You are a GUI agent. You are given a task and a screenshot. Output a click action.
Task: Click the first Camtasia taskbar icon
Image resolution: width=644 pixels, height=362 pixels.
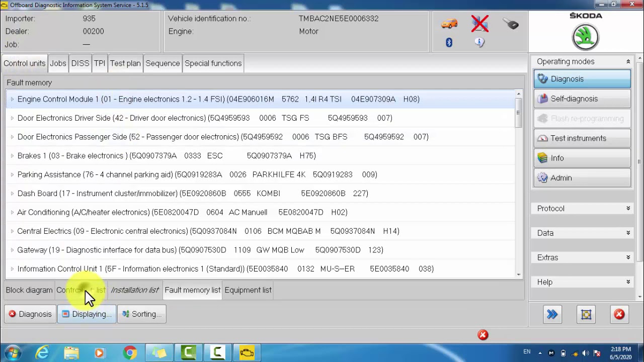(x=189, y=353)
